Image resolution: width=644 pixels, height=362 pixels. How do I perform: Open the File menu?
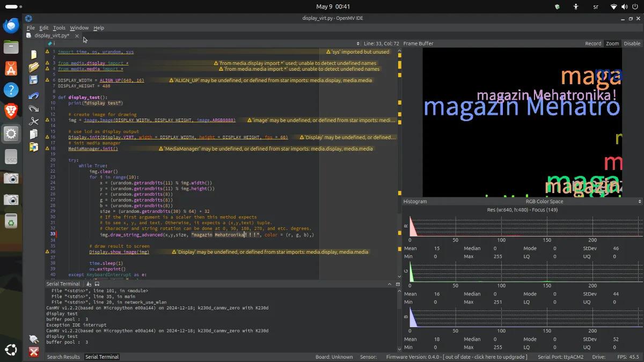point(31,28)
